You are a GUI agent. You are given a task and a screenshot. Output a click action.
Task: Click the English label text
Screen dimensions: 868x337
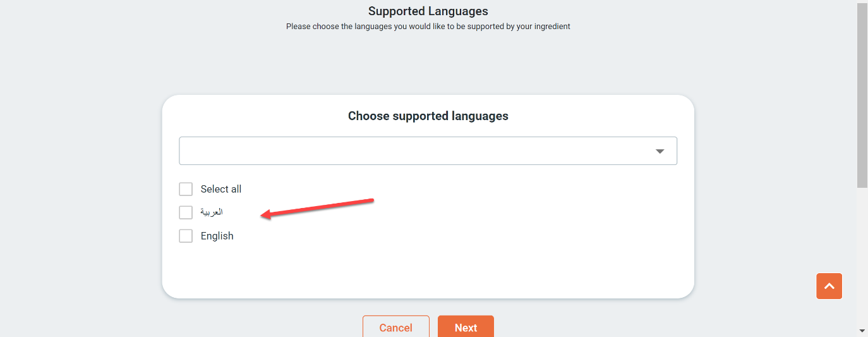(217, 236)
